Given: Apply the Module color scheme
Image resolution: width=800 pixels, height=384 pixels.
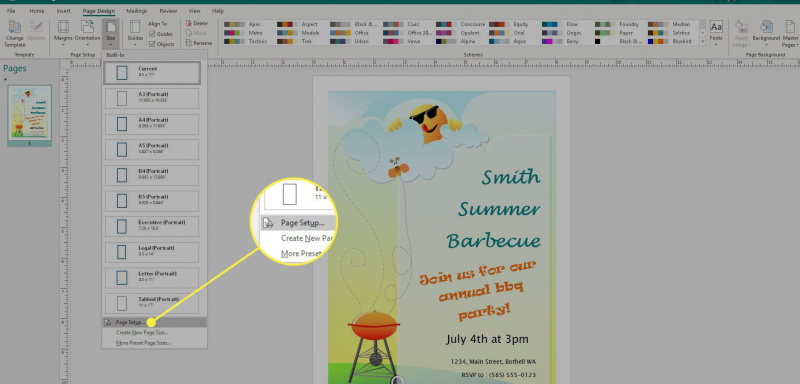Looking at the screenshot, I should [x=297, y=33].
